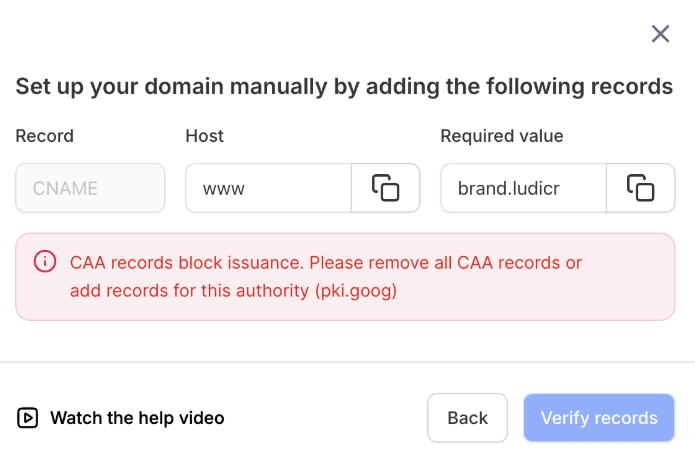Focus the Host field containing www

coord(268,188)
